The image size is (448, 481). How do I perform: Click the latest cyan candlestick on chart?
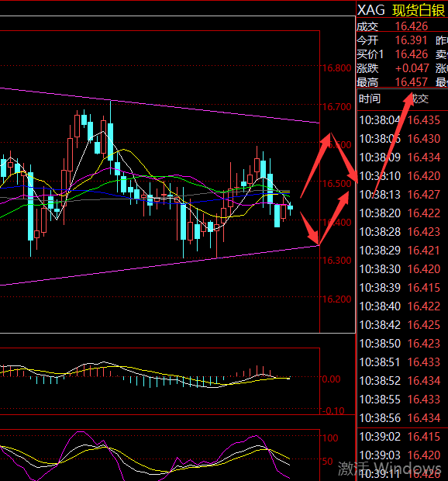coord(290,208)
